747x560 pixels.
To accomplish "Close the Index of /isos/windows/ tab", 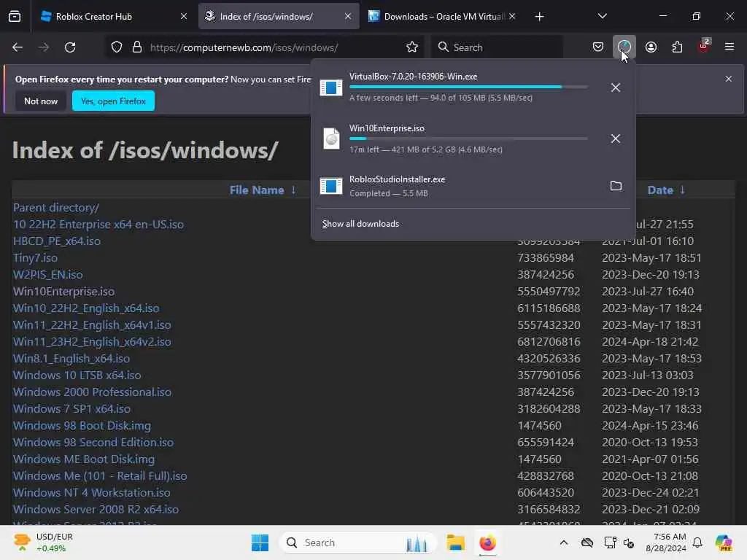I will pyautogui.click(x=348, y=17).
